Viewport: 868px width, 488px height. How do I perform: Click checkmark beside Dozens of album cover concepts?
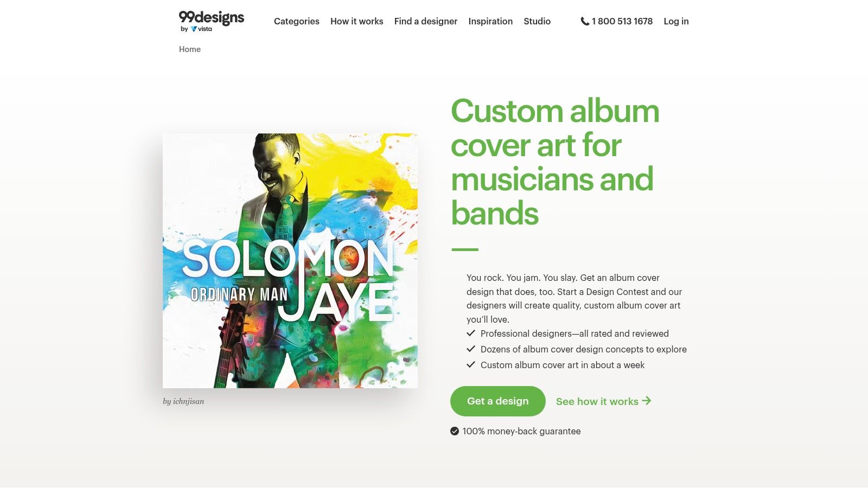tap(471, 349)
